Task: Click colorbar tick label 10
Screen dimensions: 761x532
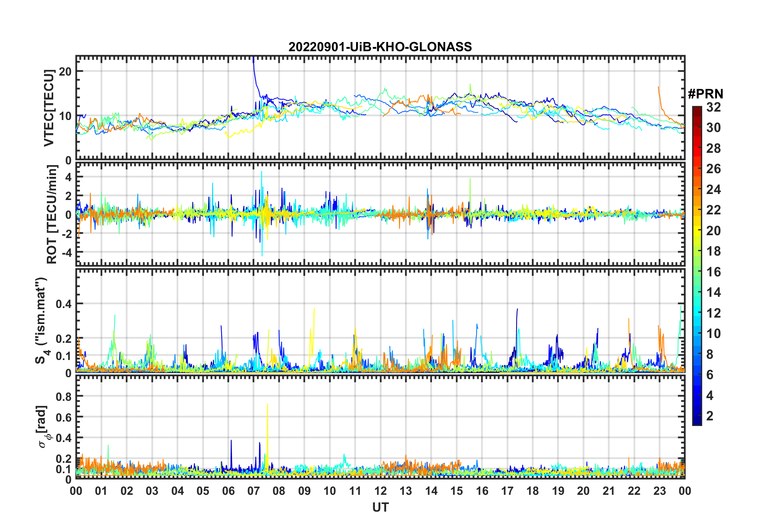Action: pyautogui.click(x=713, y=334)
